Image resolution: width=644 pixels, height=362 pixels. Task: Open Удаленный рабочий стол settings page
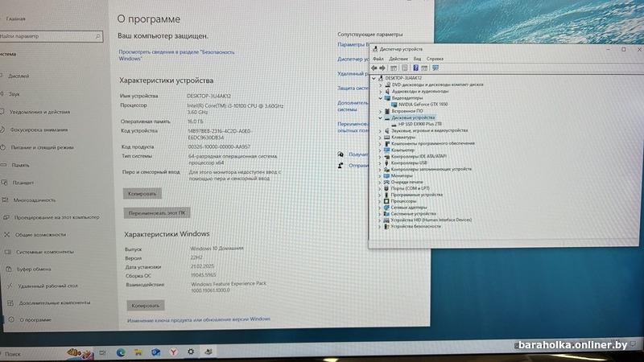coord(47,286)
